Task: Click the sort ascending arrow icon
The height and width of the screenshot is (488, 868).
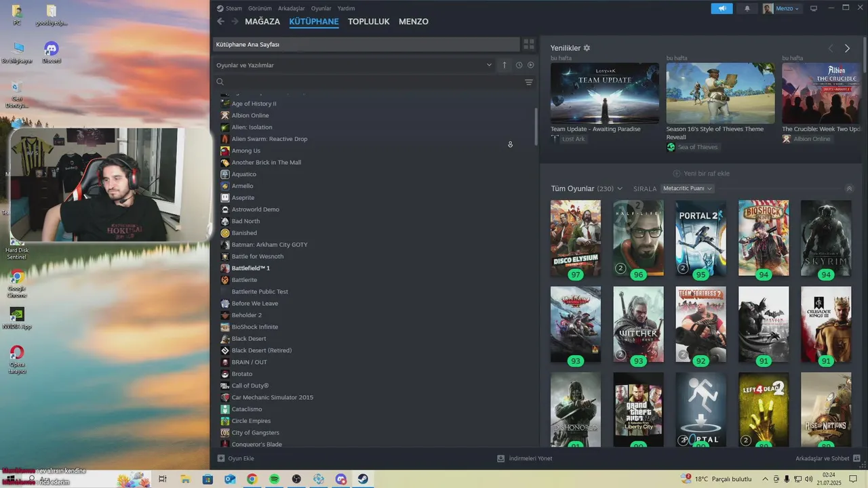Action: 504,65
